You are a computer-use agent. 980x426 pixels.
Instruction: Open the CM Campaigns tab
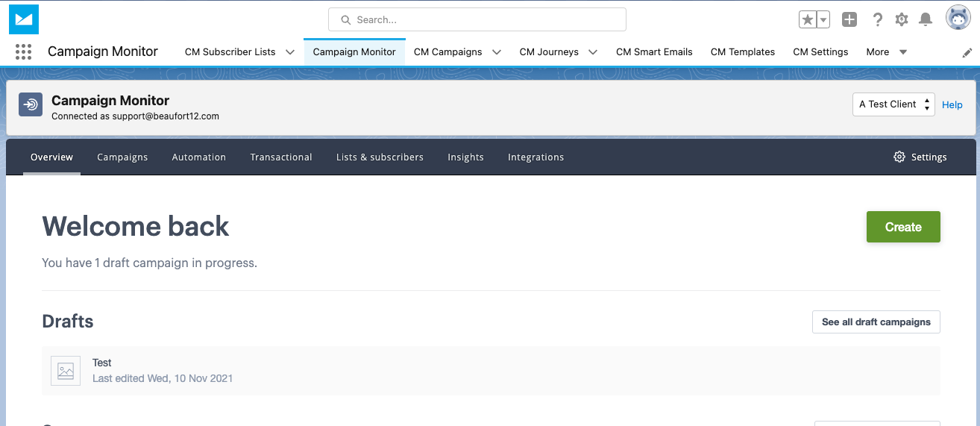(447, 51)
